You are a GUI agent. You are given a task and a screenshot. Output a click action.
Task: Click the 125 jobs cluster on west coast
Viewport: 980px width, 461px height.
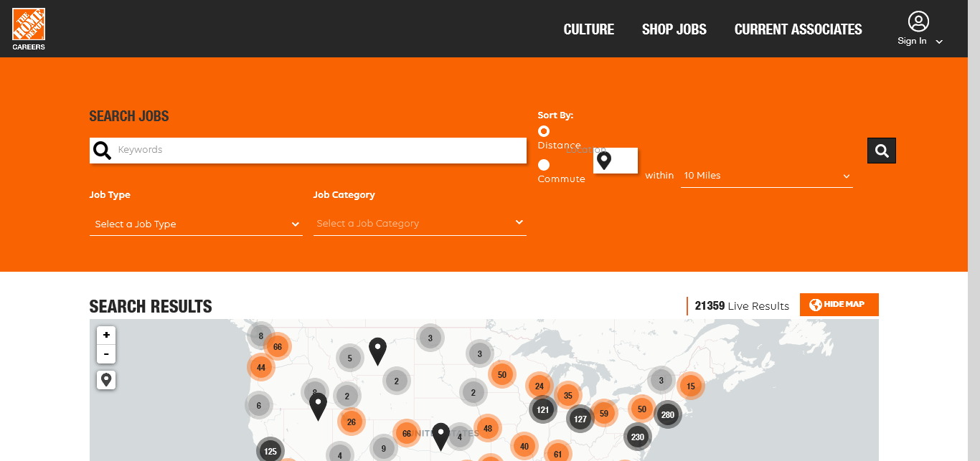(270, 451)
